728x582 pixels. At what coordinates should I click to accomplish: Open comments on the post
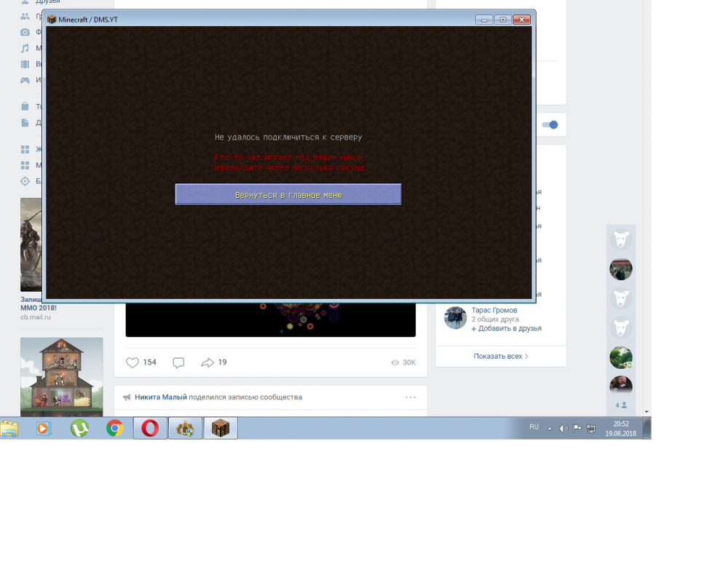[178, 362]
